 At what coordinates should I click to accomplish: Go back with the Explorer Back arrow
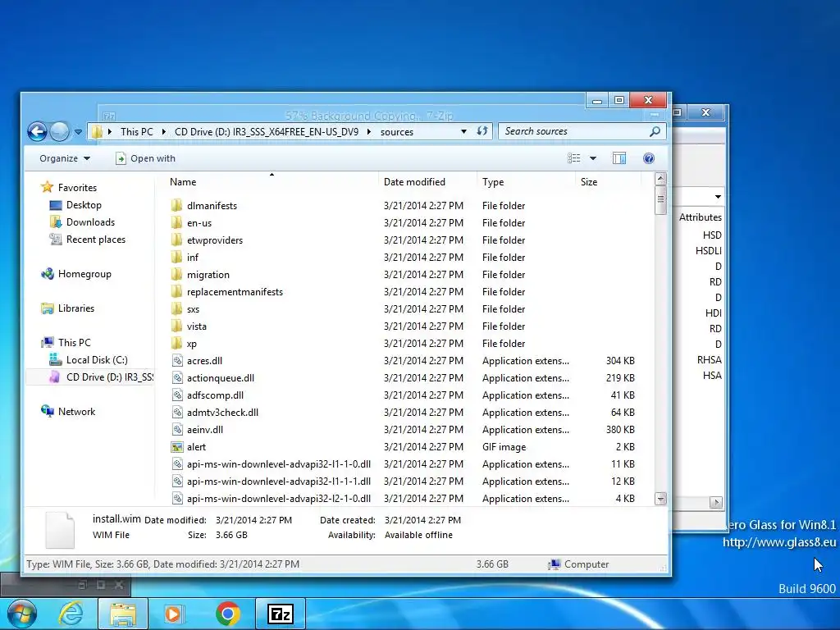[x=38, y=131]
